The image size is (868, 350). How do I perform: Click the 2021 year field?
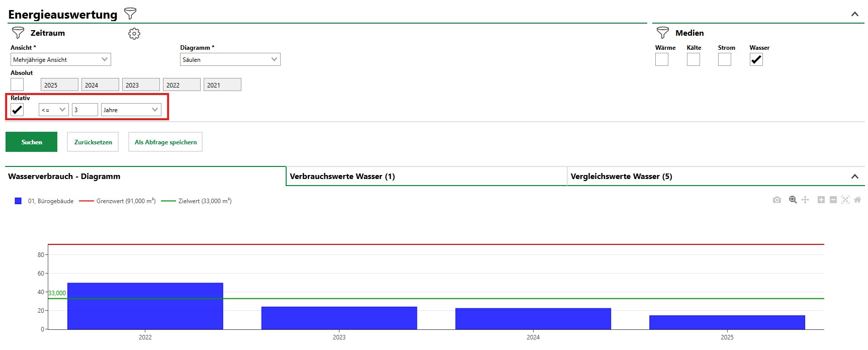pyautogui.click(x=223, y=84)
